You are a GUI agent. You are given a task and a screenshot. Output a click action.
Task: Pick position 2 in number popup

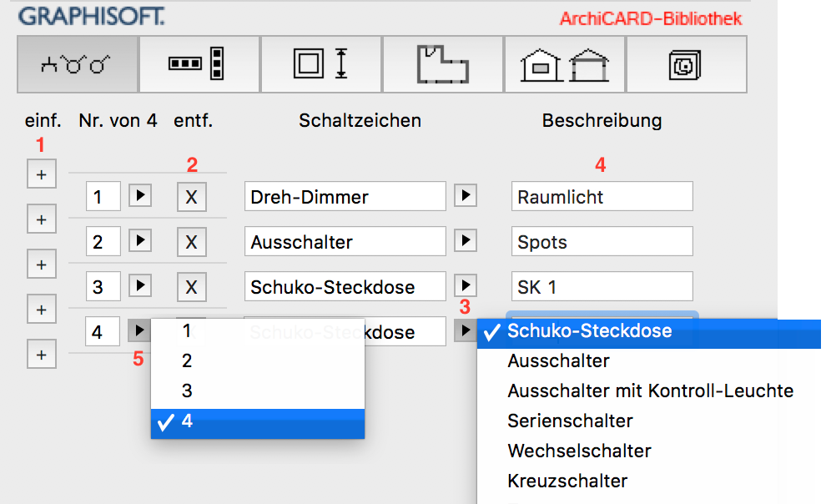pyautogui.click(x=187, y=360)
